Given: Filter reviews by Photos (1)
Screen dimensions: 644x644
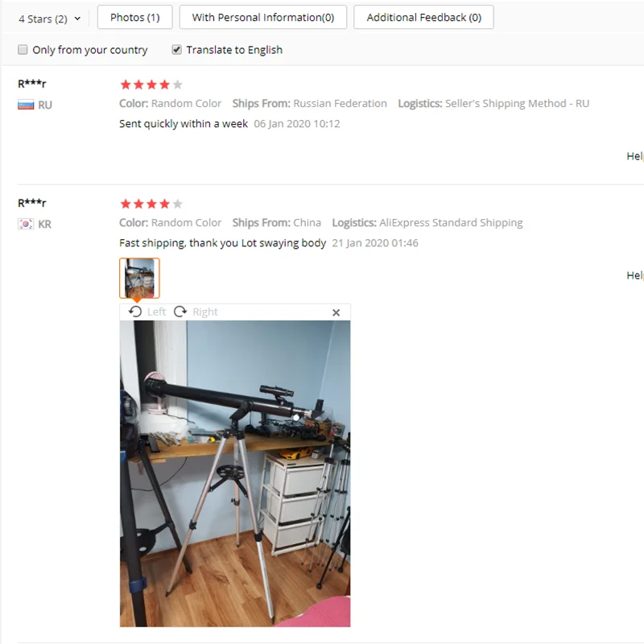Looking at the screenshot, I should pos(134,17).
